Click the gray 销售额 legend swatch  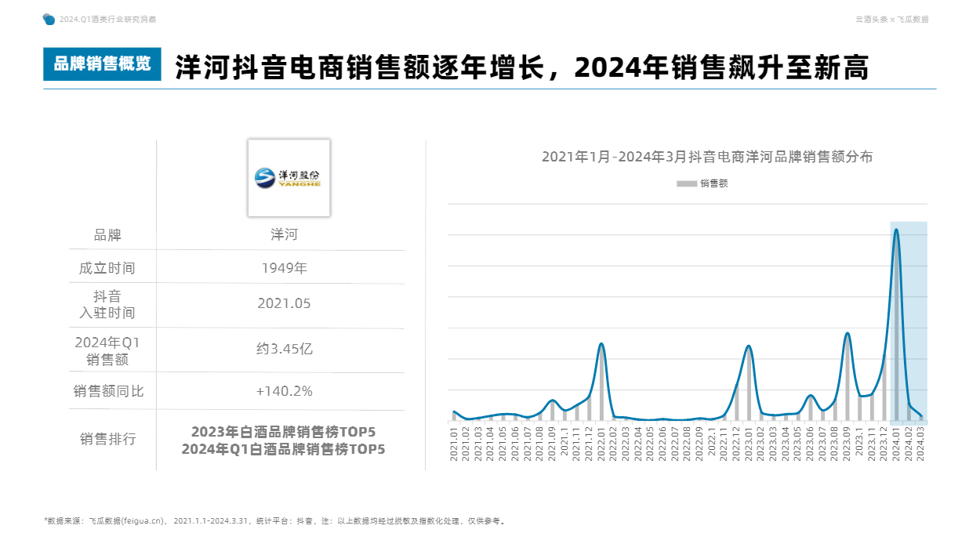[686, 183]
